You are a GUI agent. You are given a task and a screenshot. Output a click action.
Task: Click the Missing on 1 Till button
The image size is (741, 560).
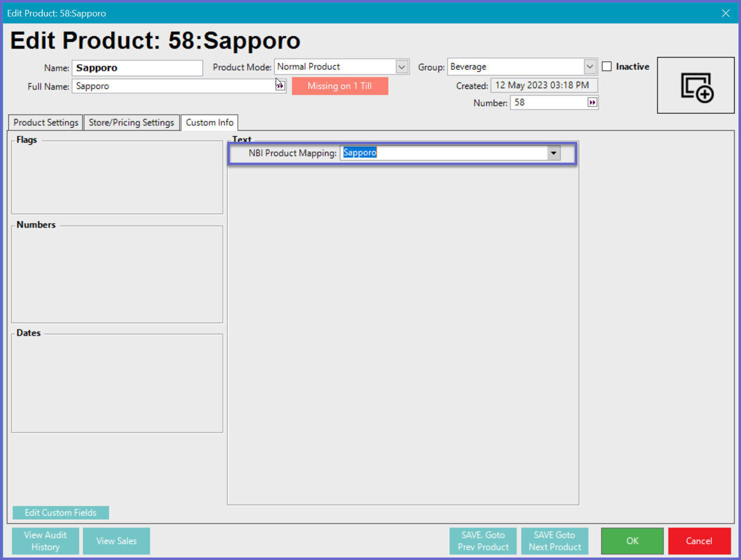(x=340, y=86)
